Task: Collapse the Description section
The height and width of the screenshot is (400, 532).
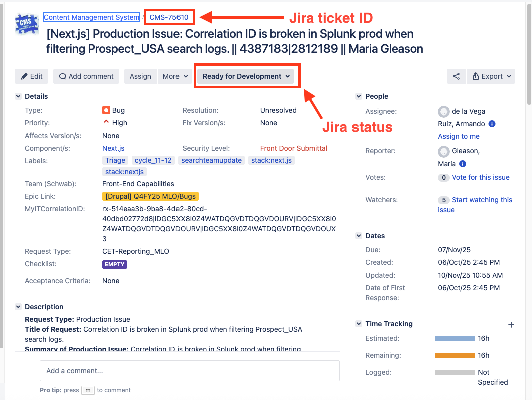Action: [x=18, y=306]
